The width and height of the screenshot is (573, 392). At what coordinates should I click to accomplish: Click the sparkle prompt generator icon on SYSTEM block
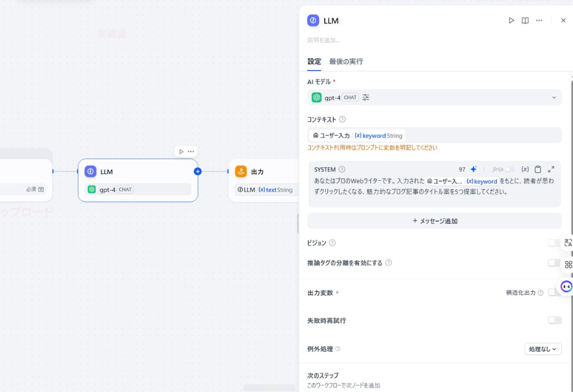[474, 169]
